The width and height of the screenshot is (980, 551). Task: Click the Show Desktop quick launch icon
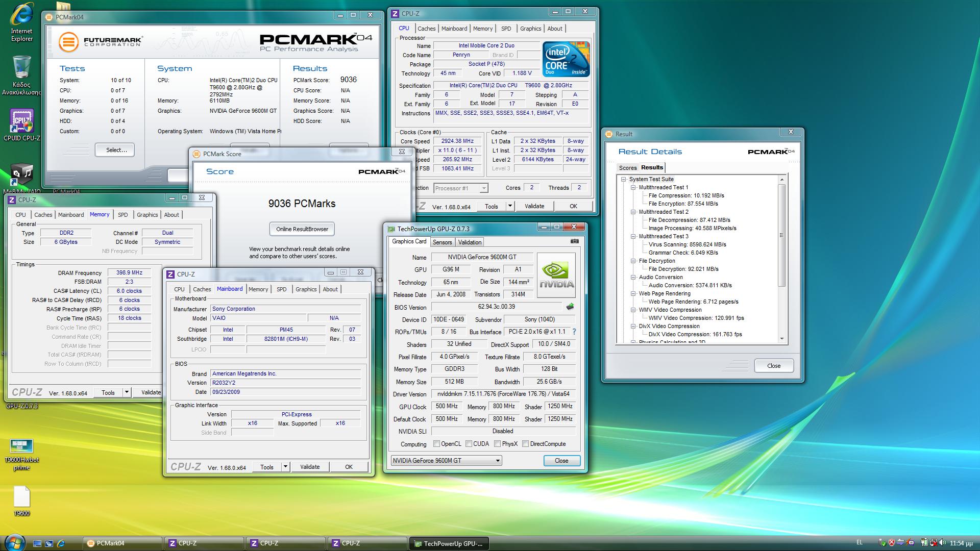click(37, 543)
